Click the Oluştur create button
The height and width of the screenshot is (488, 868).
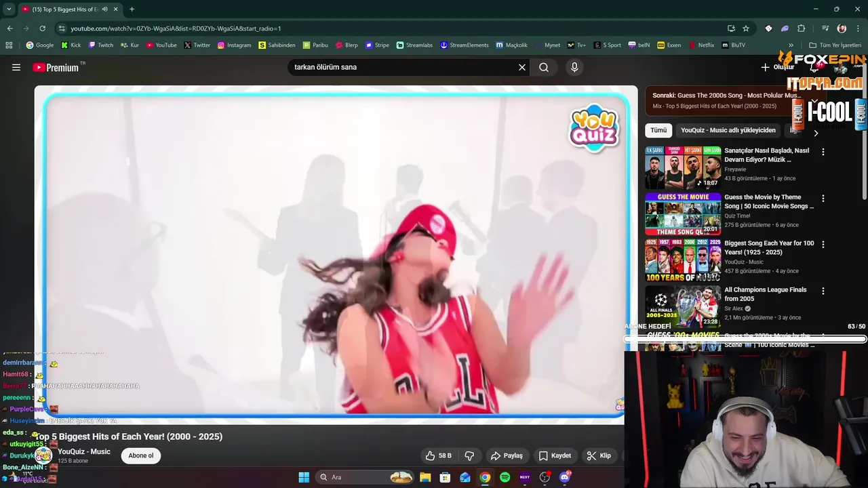click(777, 67)
